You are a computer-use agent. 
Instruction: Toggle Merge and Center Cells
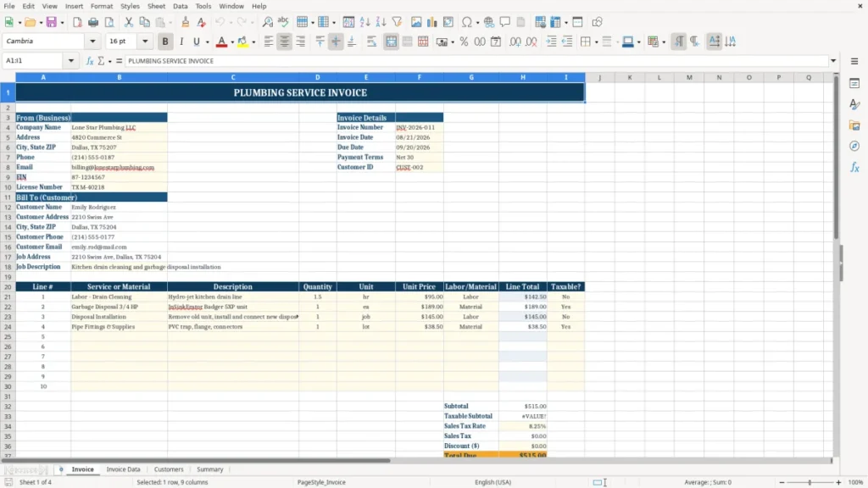[391, 42]
